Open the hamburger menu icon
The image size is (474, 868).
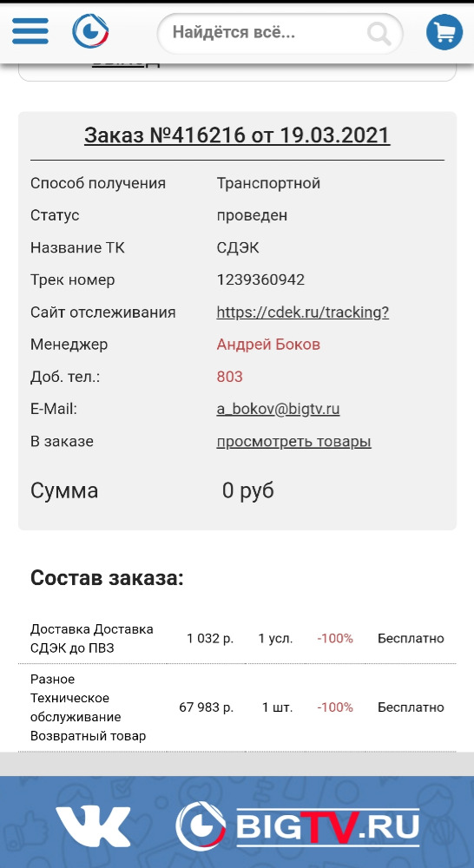(x=30, y=31)
